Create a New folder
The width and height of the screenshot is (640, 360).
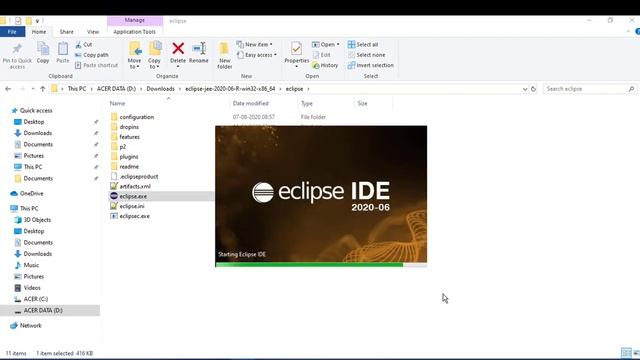pyautogui.click(x=224, y=55)
